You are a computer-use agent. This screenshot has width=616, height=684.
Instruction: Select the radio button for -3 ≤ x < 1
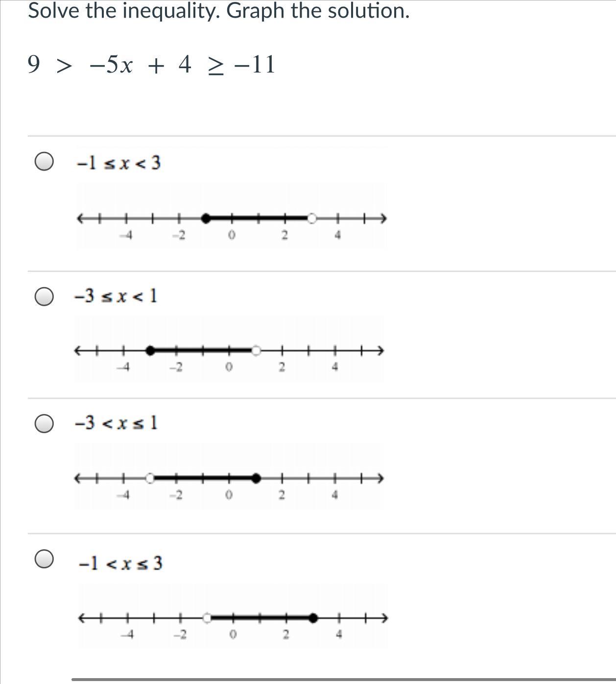point(44,296)
